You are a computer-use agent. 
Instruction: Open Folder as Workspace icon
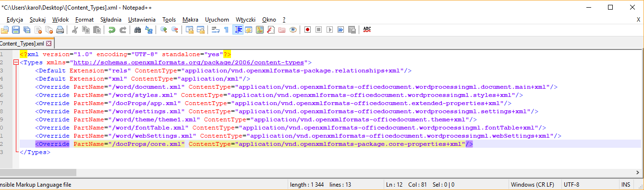click(x=282, y=30)
